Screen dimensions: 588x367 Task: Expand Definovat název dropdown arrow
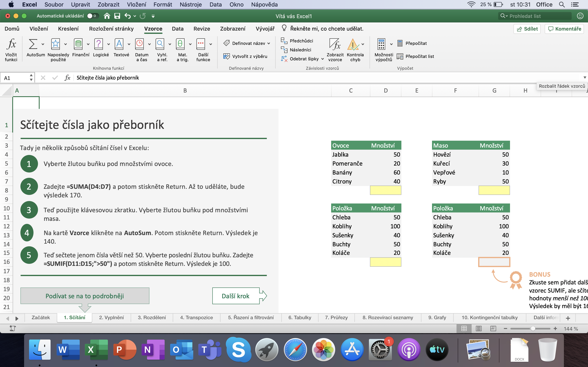point(269,43)
